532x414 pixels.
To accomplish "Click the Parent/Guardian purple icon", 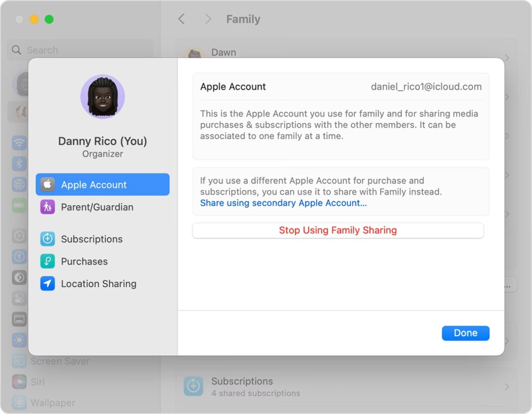I will (48, 207).
